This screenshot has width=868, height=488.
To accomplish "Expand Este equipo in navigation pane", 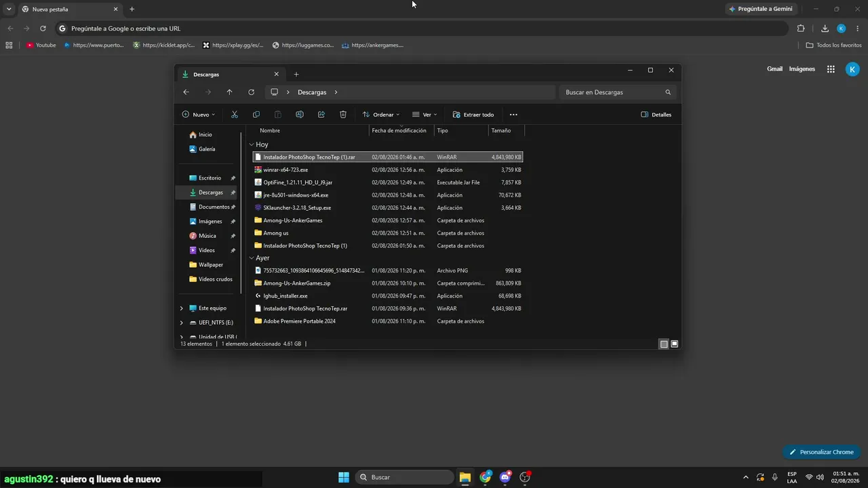I will tap(181, 308).
